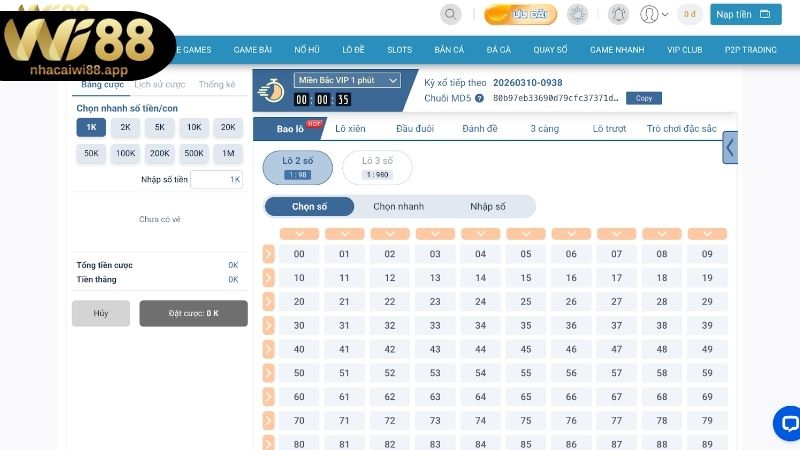Open the Lịch sử cược tab
This screenshot has width=800, height=450.
(x=160, y=84)
